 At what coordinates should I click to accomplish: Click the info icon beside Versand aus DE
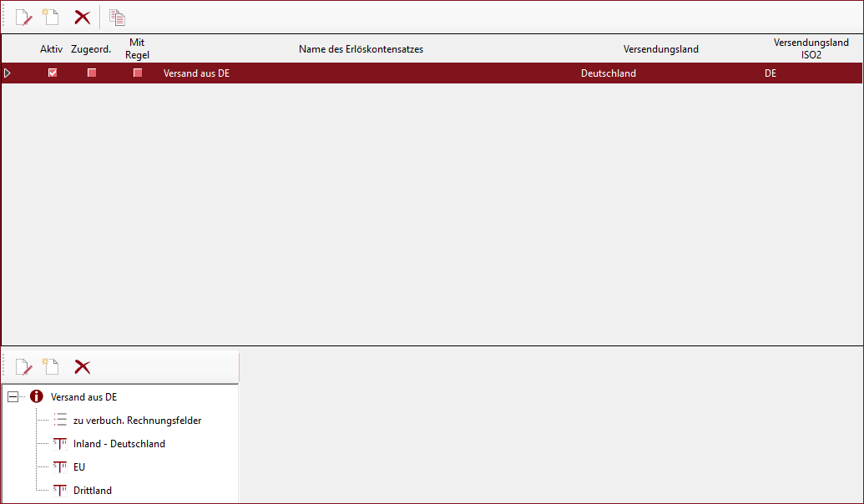click(36, 397)
